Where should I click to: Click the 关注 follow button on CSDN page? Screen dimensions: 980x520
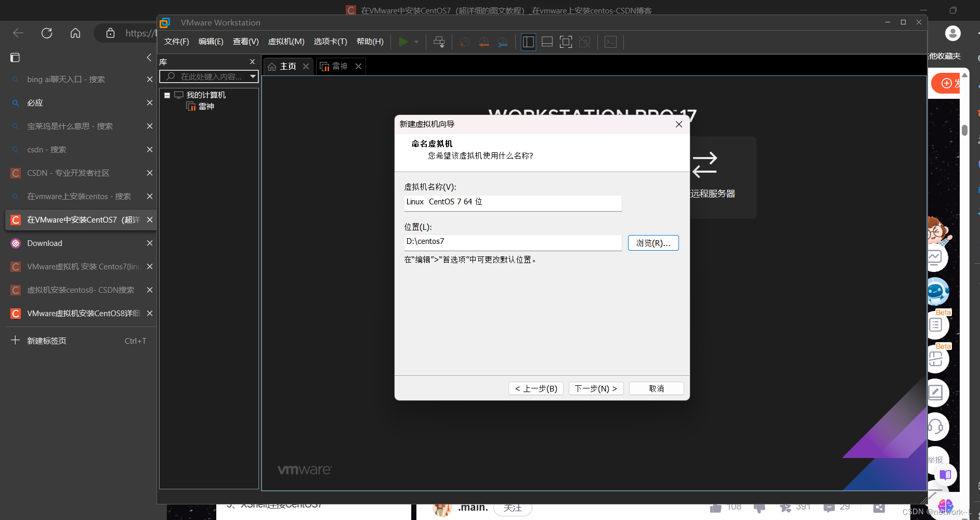click(x=513, y=508)
